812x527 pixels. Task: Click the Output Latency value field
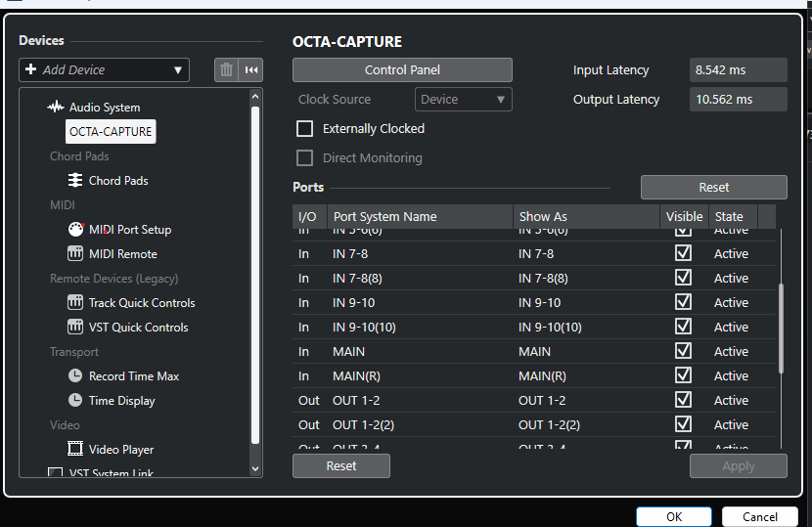coord(738,99)
